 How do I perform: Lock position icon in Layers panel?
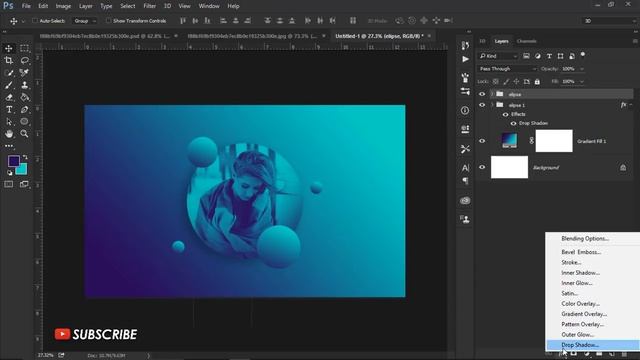(x=516, y=82)
